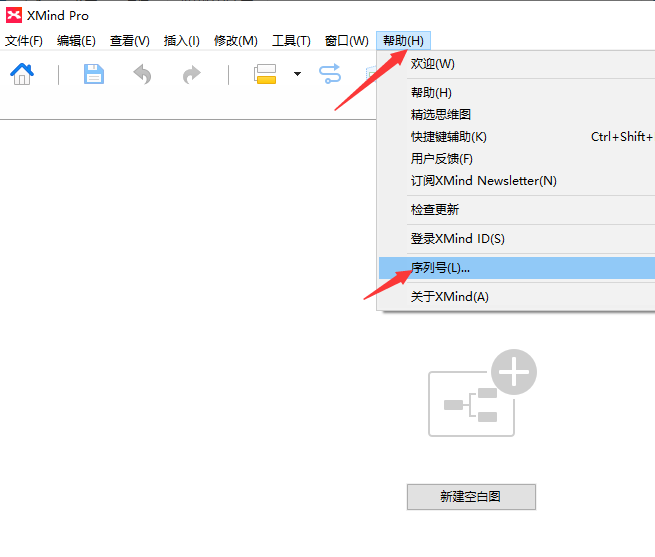
Task: Open the 窗口(W) menu
Action: [x=347, y=41]
